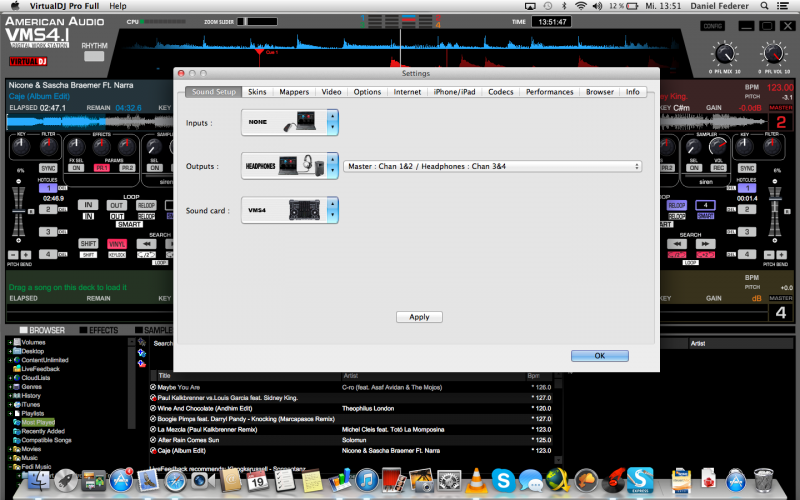Image resolution: width=800 pixels, height=500 pixels.
Task: Open the Sound card VMS4 dropdown
Action: pyautogui.click(x=289, y=210)
